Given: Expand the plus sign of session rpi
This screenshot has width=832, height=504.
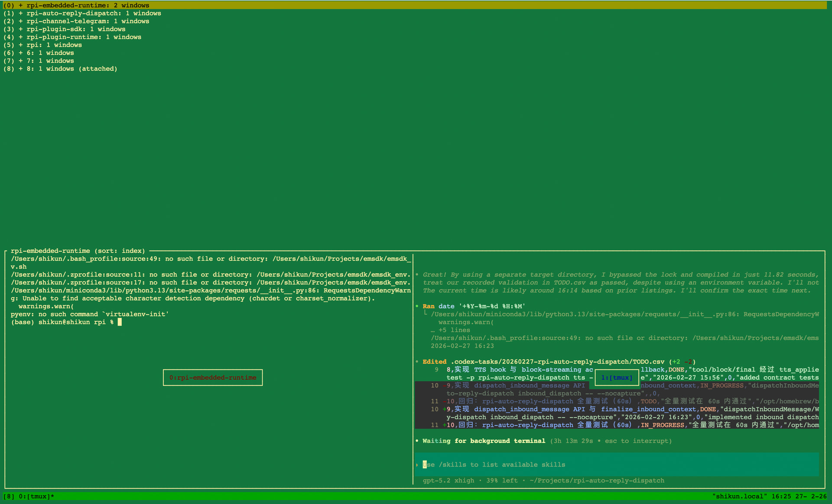Looking at the screenshot, I should coord(20,45).
